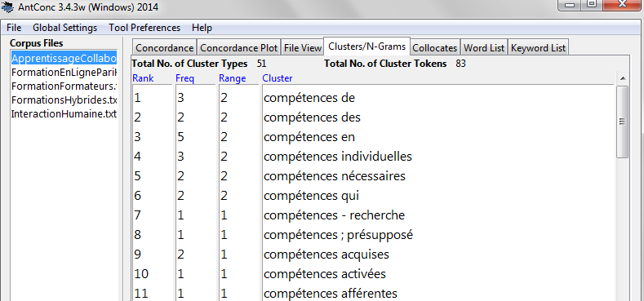
Task: Switch to the Collocates tab
Action: 434,47
